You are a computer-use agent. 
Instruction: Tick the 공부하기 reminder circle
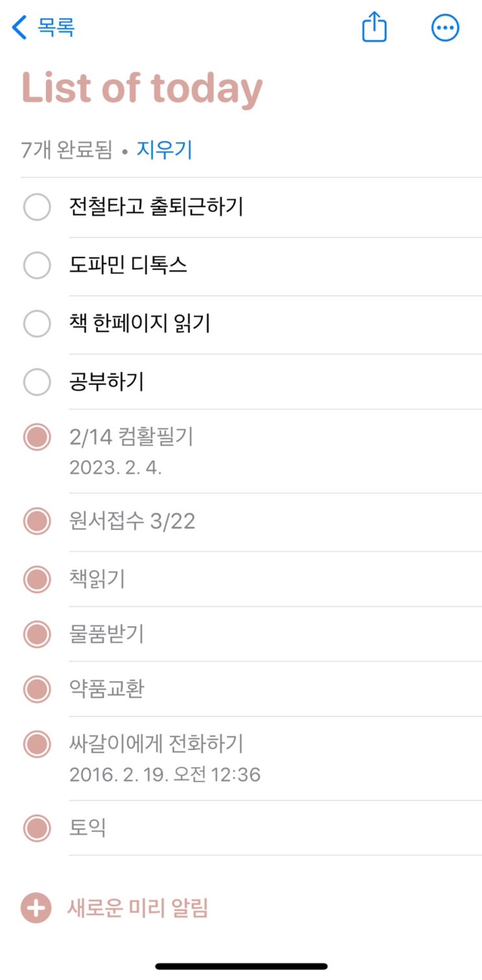click(37, 382)
